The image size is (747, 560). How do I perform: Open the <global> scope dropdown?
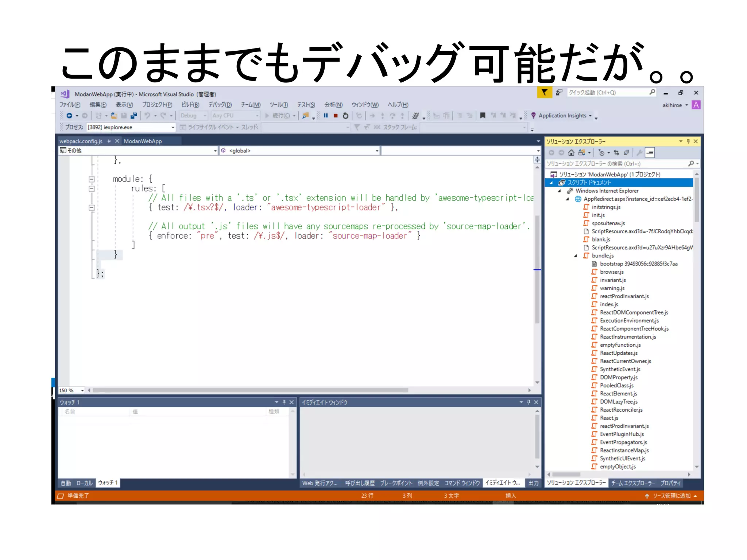click(377, 151)
